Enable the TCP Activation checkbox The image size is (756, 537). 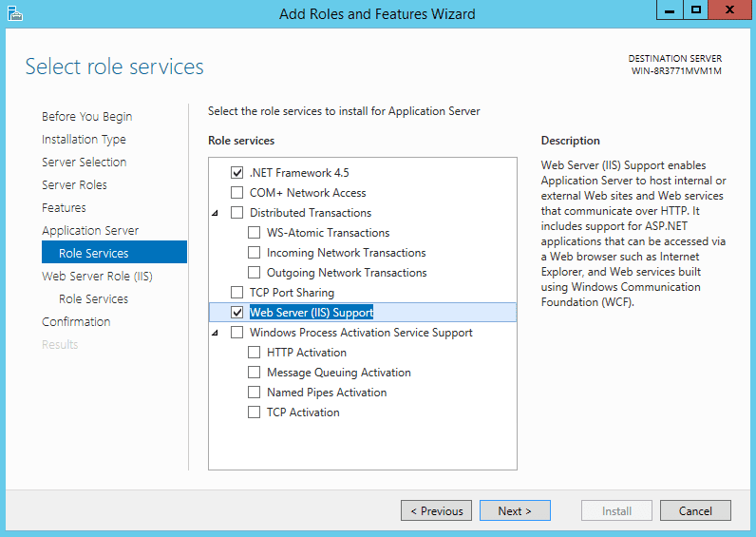[255, 412]
